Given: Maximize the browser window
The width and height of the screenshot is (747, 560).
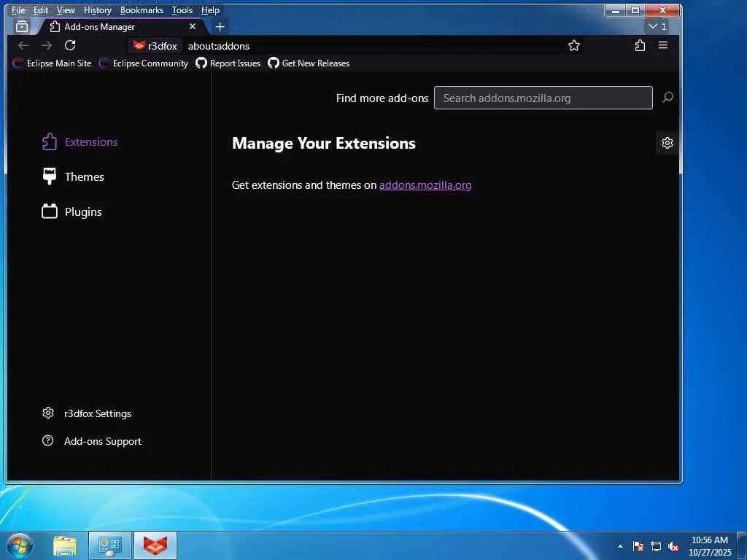Looking at the screenshot, I should tap(635, 10).
